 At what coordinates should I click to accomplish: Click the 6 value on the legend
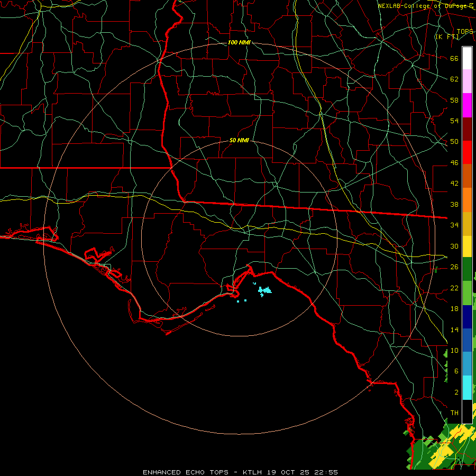pyautogui.click(x=456, y=371)
